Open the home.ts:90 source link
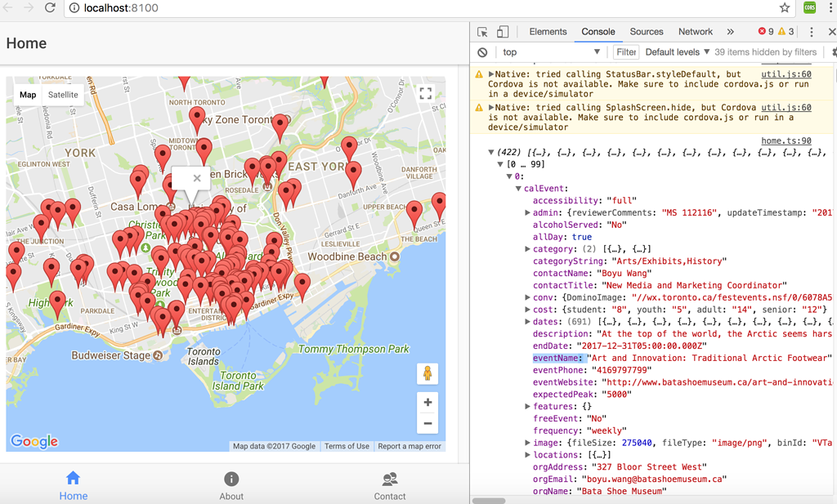This screenshot has width=837, height=504. point(786,140)
